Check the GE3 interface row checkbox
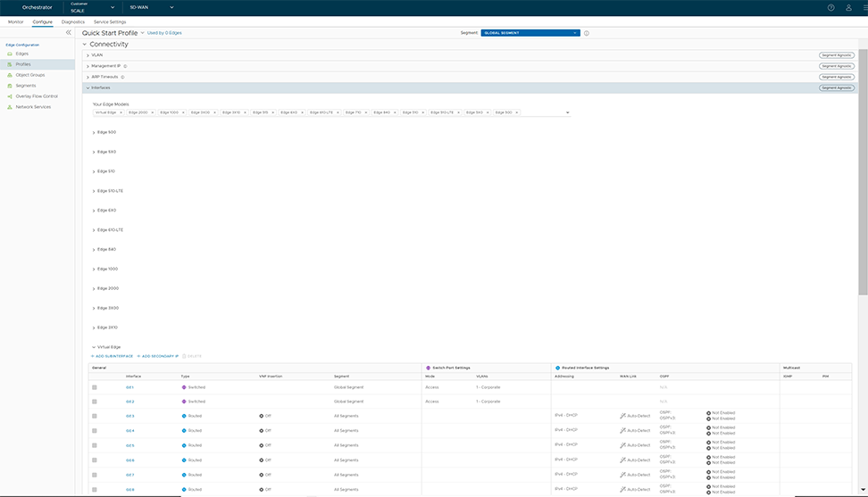This screenshot has width=868, height=497. click(95, 416)
